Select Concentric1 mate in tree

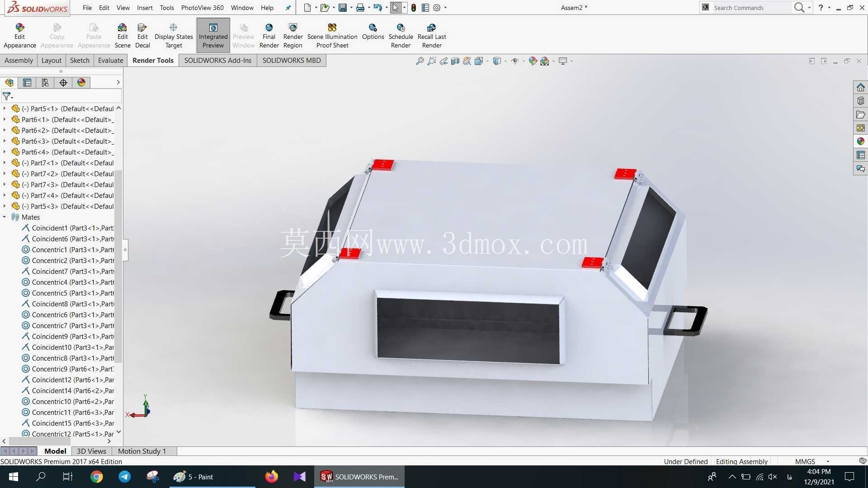point(68,250)
